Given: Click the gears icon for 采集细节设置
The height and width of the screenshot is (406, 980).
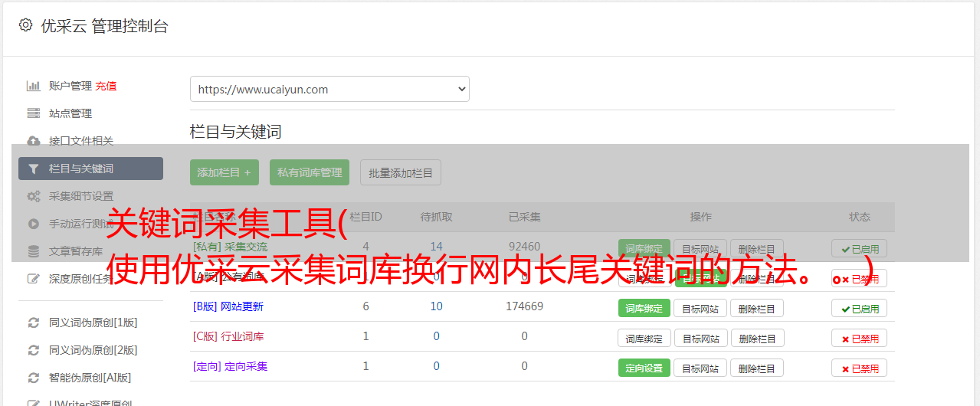Looking at the screenshot, I should tap(34, 196).
